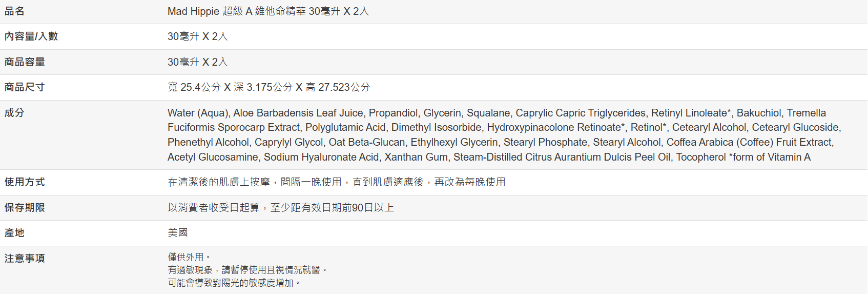Select the 內容量/入數 label
Viewport: 868px width, 294px height.
tap(31, 36)
